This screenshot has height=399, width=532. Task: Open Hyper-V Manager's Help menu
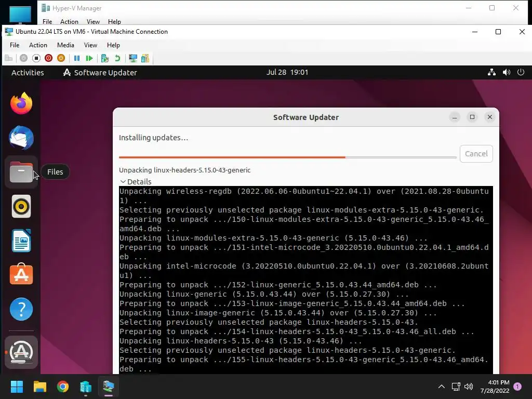[114, 22]
